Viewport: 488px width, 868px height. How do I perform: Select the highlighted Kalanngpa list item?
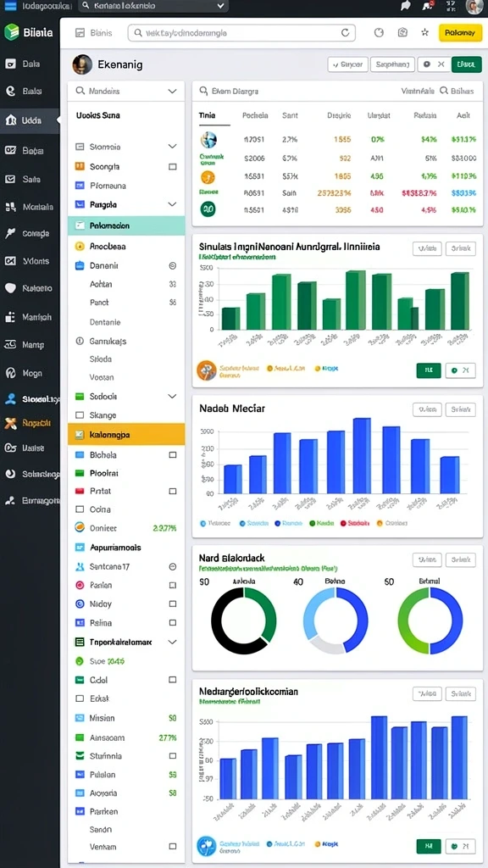126,435
